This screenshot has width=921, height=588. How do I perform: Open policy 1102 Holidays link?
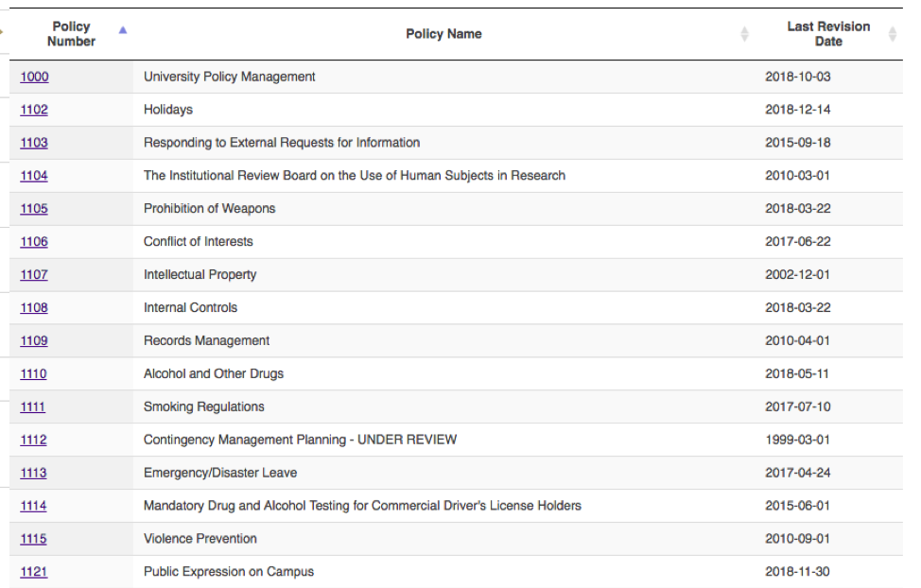click(34, 110)
